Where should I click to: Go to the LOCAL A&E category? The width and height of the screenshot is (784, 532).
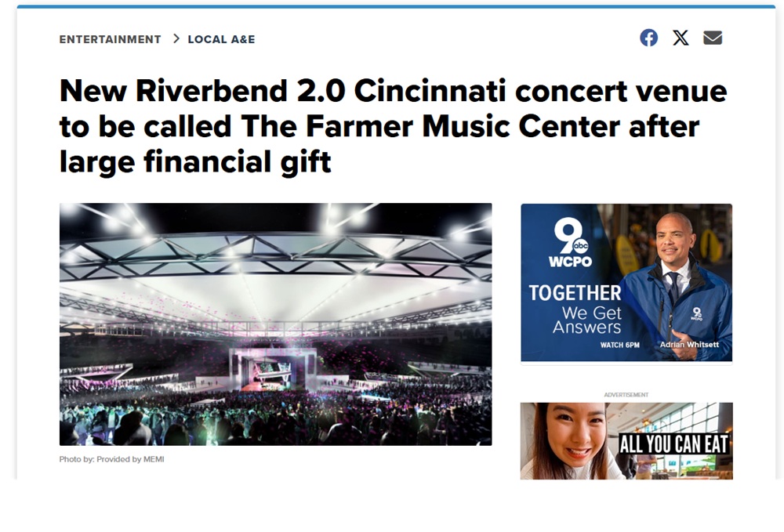click(221, 39)
